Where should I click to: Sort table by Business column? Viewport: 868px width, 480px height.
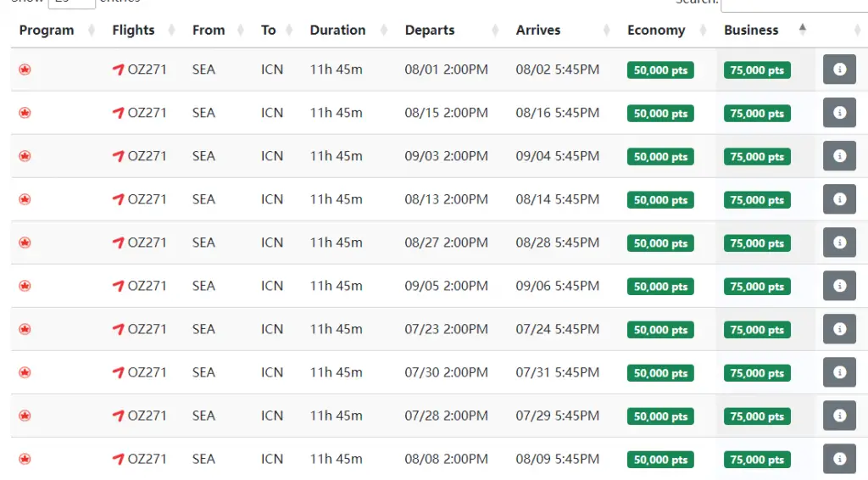[751, 30]
